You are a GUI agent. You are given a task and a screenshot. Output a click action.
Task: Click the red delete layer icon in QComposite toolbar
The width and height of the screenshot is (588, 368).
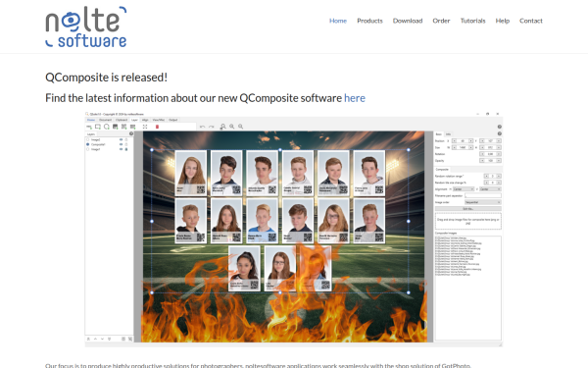157,127
